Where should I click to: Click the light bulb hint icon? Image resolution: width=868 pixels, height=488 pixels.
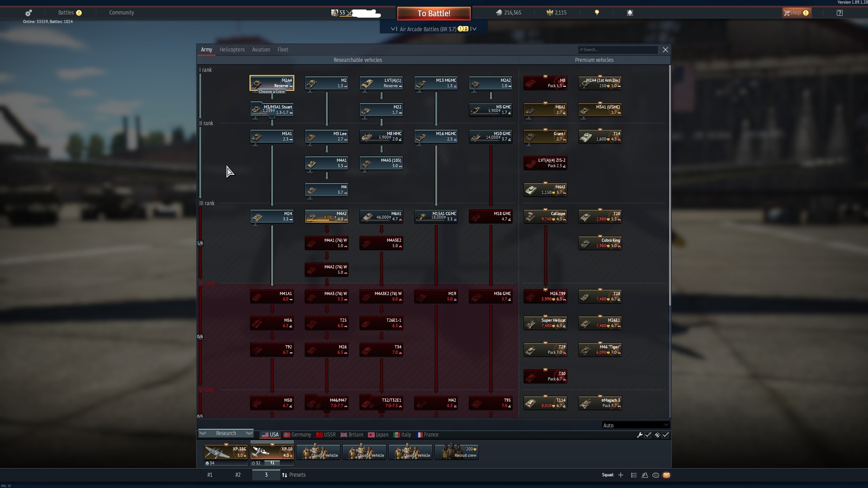597,13
